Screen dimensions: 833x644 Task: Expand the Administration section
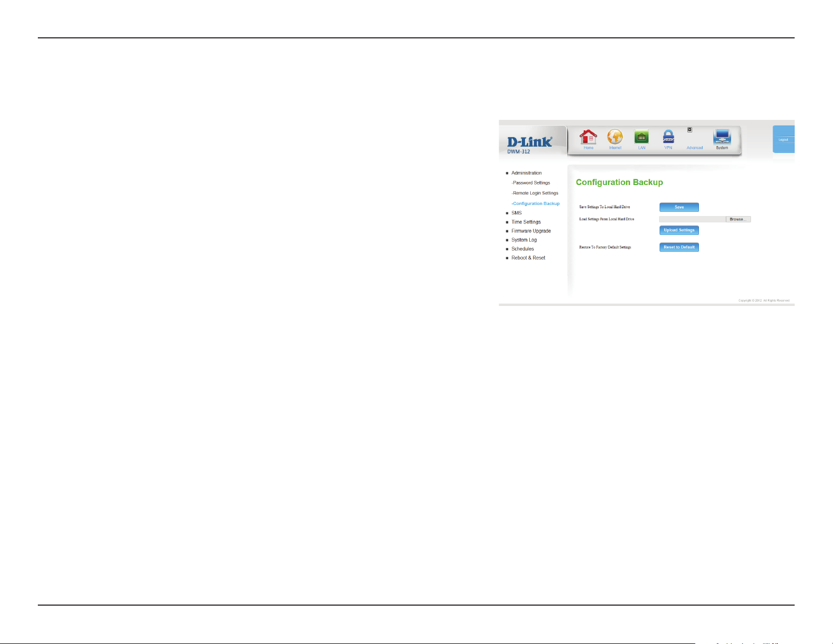[x=526, y=173]
